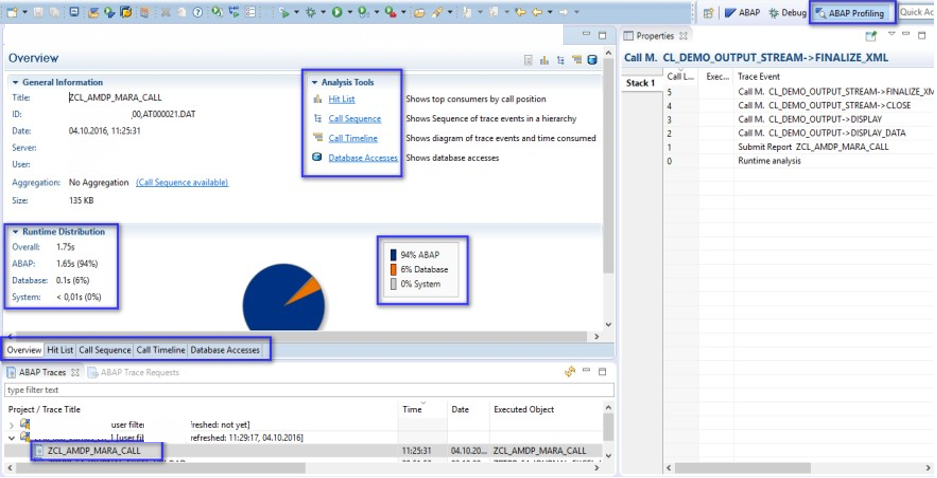The width and height of the screenshot is (937, 478).
Task: Collapse the expanded project tree node
Action: point(12,438)
